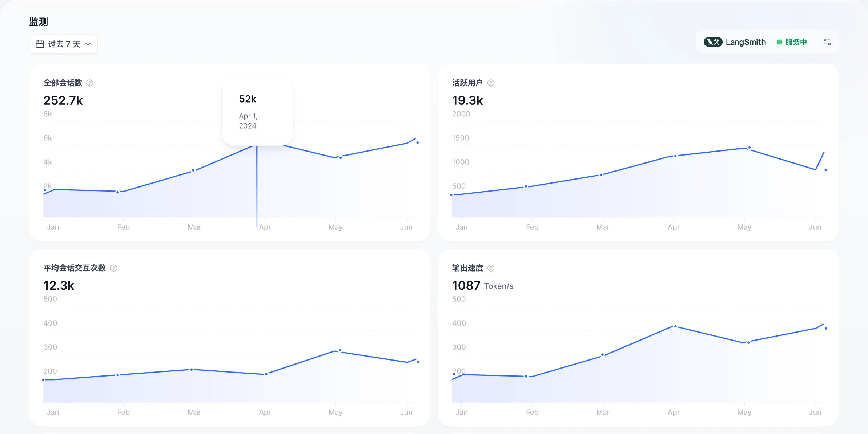Viewport: 868px width, 434px height.
Task: Open the 过去 7 天 date range dropdown
Action: tap(63, 44)
